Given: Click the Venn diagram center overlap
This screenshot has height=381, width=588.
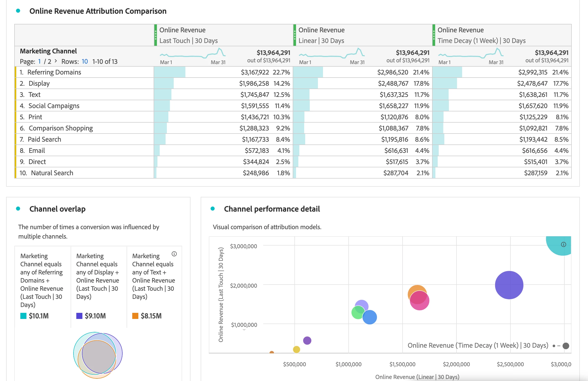Looking at the screenshot, I should [98, 356].
